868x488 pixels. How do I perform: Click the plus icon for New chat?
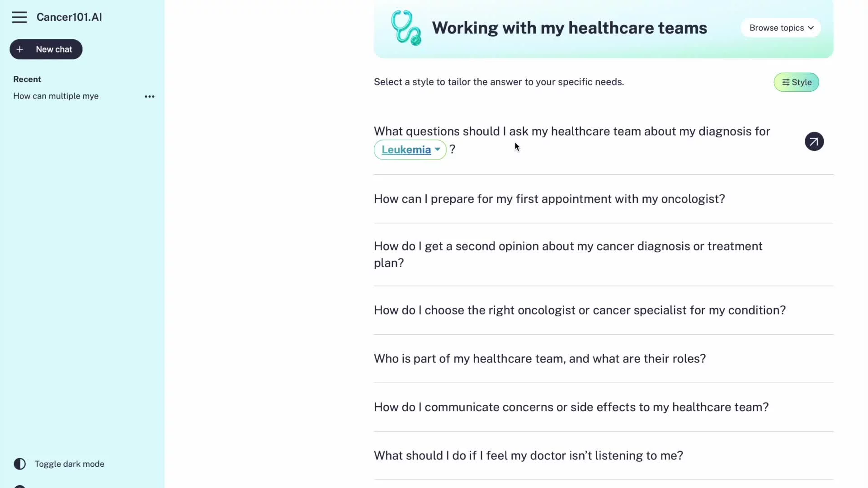pyautogui.click(x=20, y=49)
